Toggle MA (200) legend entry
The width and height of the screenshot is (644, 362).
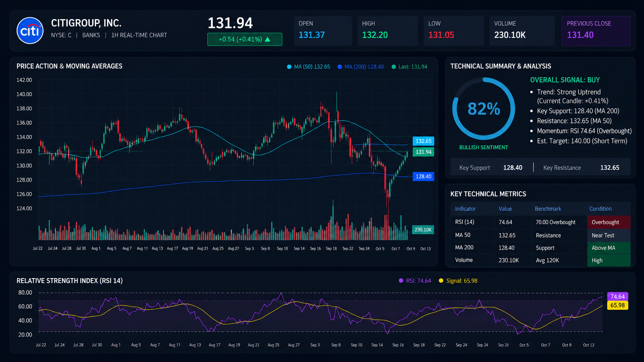coord(361,67)
